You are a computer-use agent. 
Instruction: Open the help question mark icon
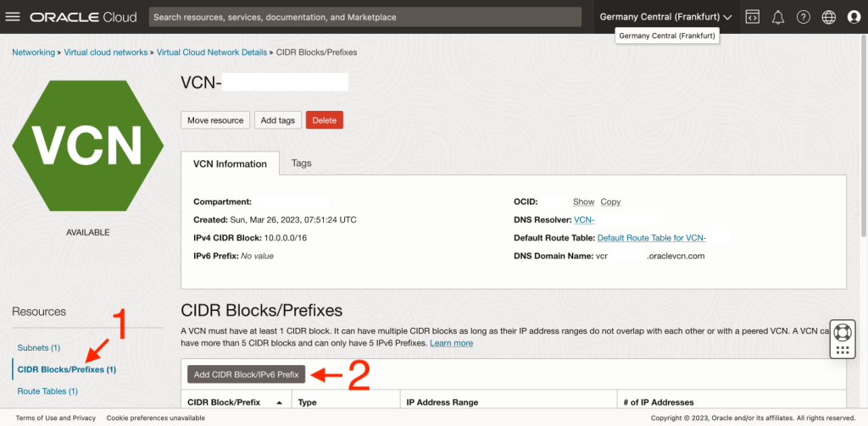(803, 17)
